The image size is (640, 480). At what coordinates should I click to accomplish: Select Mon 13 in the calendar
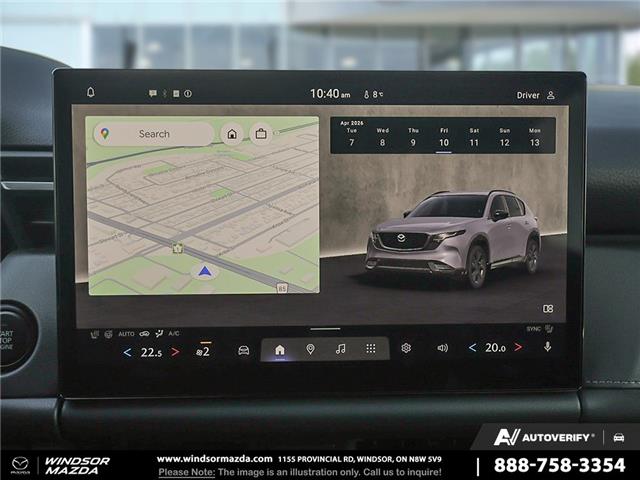tap(535, 137)
